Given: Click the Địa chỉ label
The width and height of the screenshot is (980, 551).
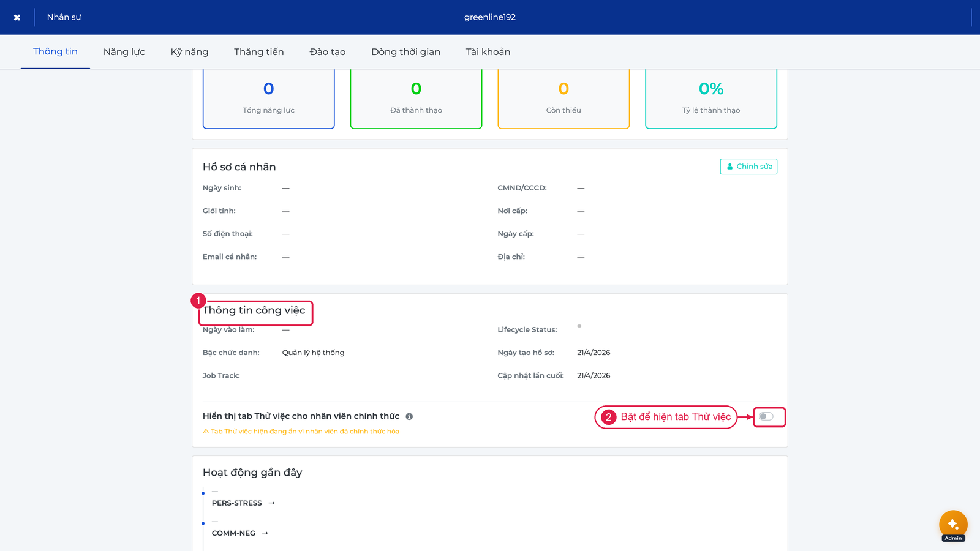Looking at the screenshot, I should (511, 257).
